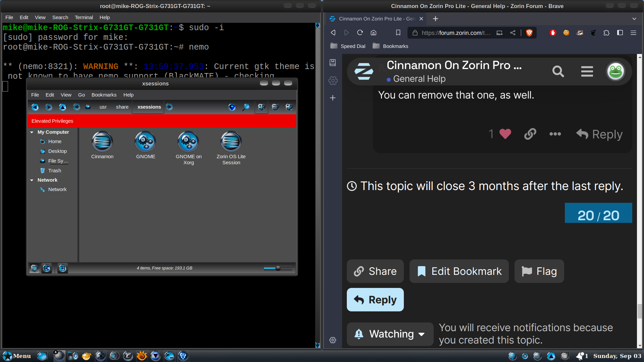Open the Search menu in terminal window
Screen dimensions: 644x362
click(60, 17)
